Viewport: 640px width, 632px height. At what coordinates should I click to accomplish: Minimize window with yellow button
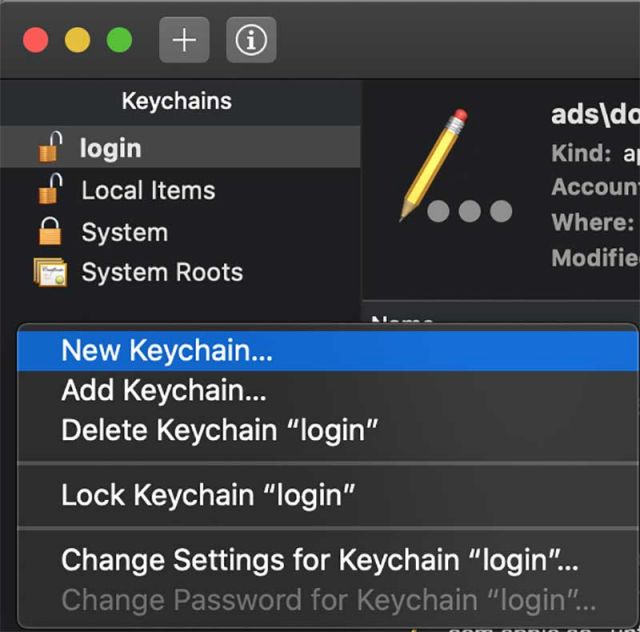tap(78, 40)
